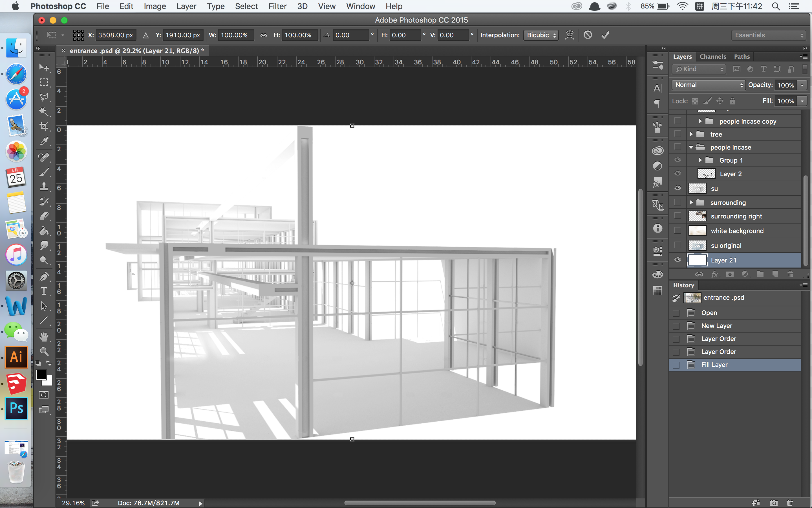Viewport: 812px width, 508px height.
Task: Toggle Quick Mask mode
Action: pyautogui.click(x=44, y=395)
